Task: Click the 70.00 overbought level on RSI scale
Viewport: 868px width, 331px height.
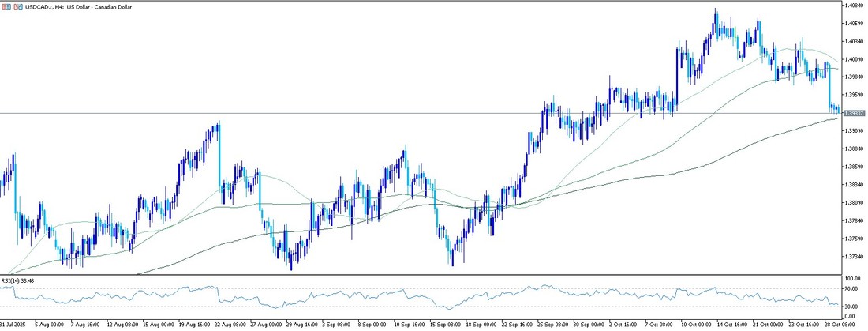Action: coord(852,289)
